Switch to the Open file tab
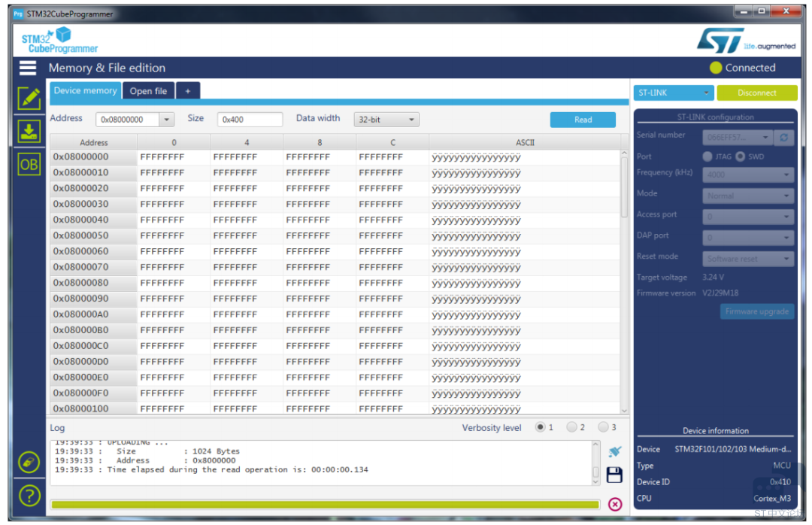812x525 pixels. [148, 91]
